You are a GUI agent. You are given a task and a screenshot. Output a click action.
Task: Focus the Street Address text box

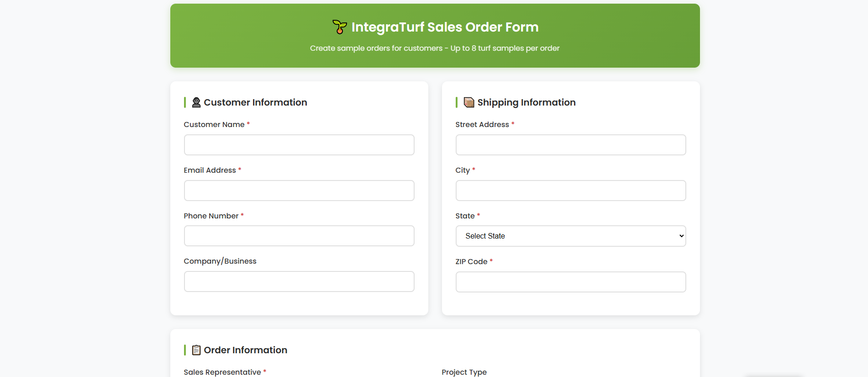tap(570, 145)
